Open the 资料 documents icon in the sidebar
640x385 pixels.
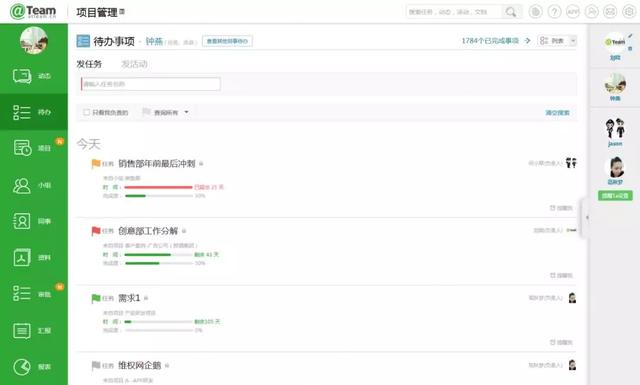point(22,257)
